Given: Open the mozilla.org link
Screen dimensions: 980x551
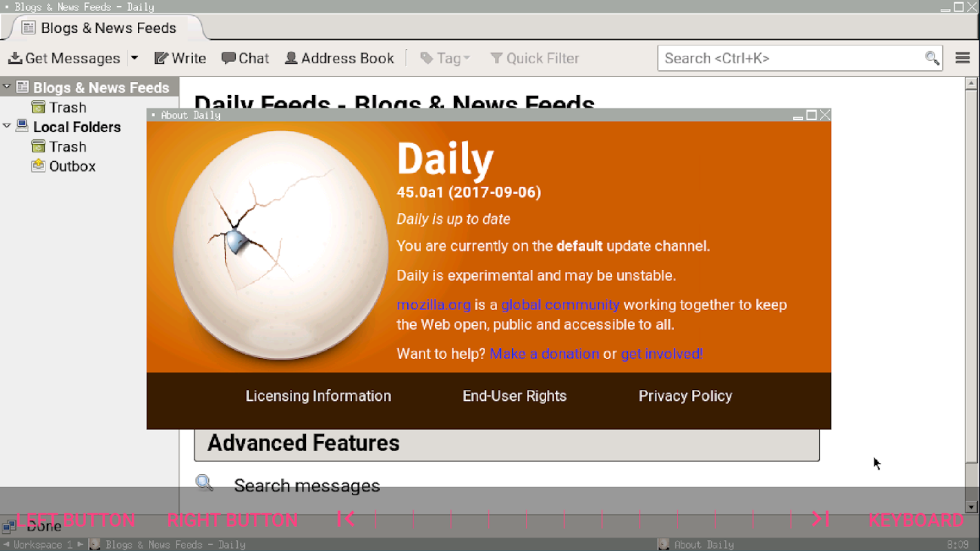Looking at the screenshot, I should [x=433, y=304].
